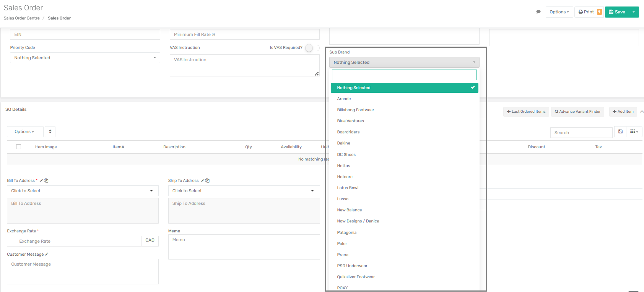Screen dimensions: 644x292
Task: Copy Ship To Address icon
Action: tap(207, 180)
